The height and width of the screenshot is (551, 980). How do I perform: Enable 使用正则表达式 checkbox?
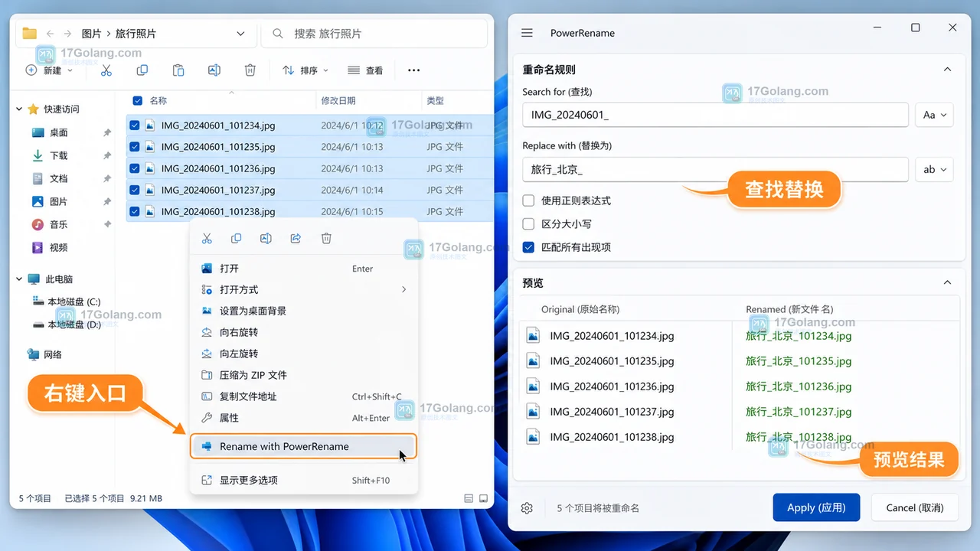[x=528, y=201]
